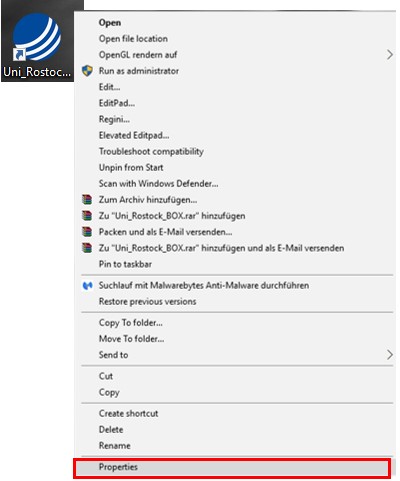Screen dimensions: 400x481
Task: Choose Troubleshoot compatibility
Action: [151, 151]
